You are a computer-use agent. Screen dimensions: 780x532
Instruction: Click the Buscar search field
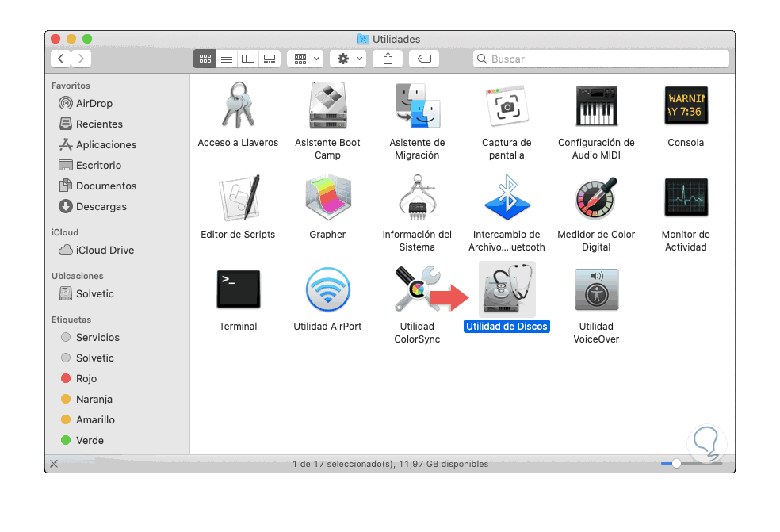point(601,59)
